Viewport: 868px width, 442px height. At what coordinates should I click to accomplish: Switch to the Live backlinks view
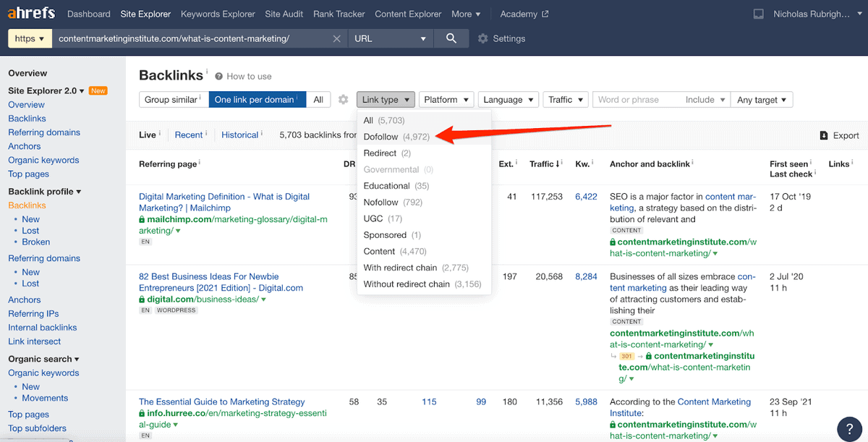pyautogui.click(x=148, y=135)
